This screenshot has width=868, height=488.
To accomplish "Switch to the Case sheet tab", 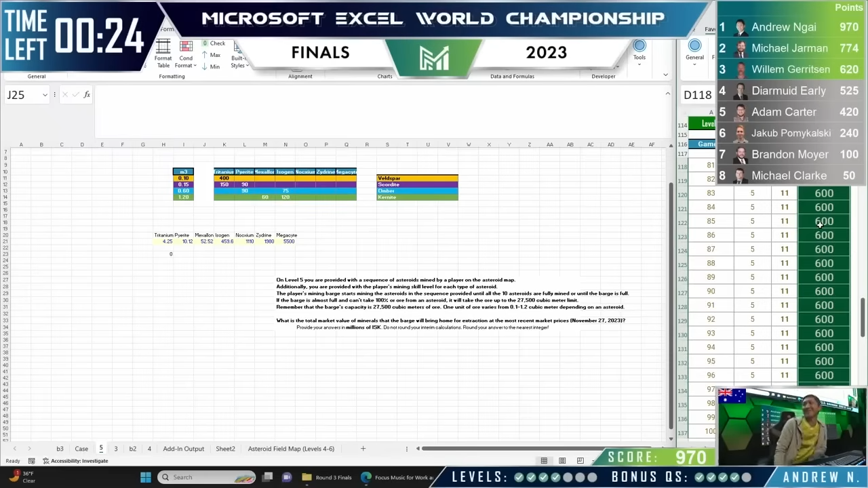I will tap(81, 449).
